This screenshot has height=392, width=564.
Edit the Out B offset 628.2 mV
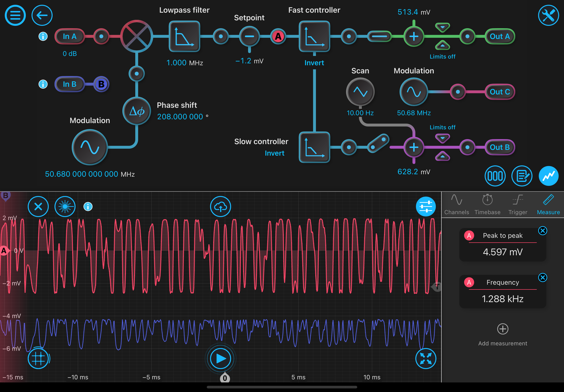tap(414, 172)
